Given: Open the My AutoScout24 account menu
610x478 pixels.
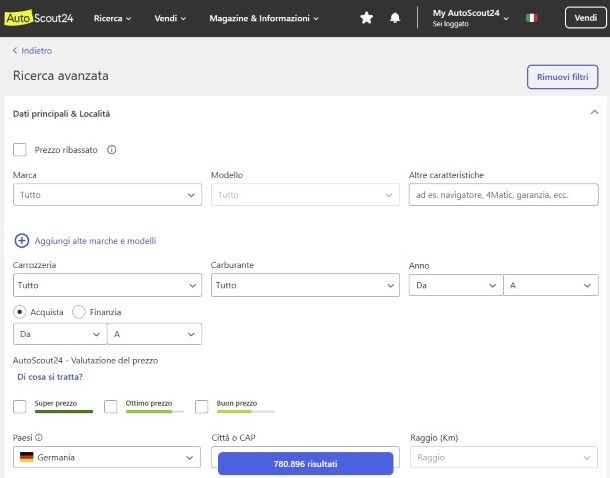Looking at the screenshot, I should [471, 18].
